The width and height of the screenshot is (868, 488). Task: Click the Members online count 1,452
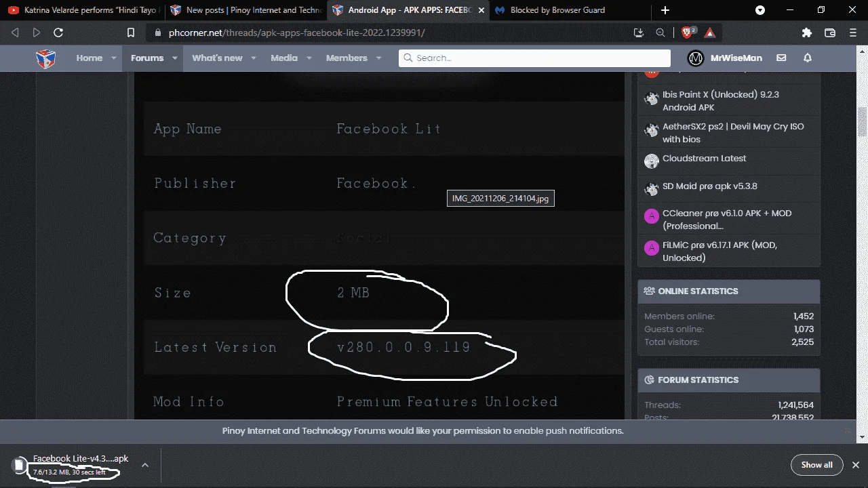coord(804,317)
